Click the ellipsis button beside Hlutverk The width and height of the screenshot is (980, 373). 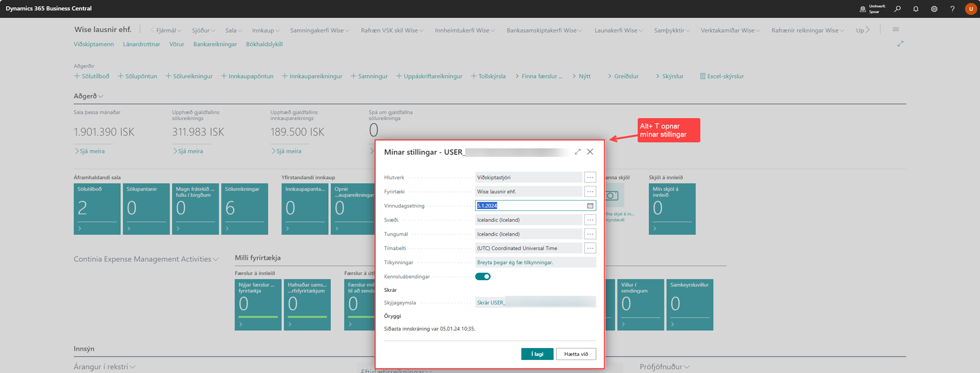pos(590,178)
